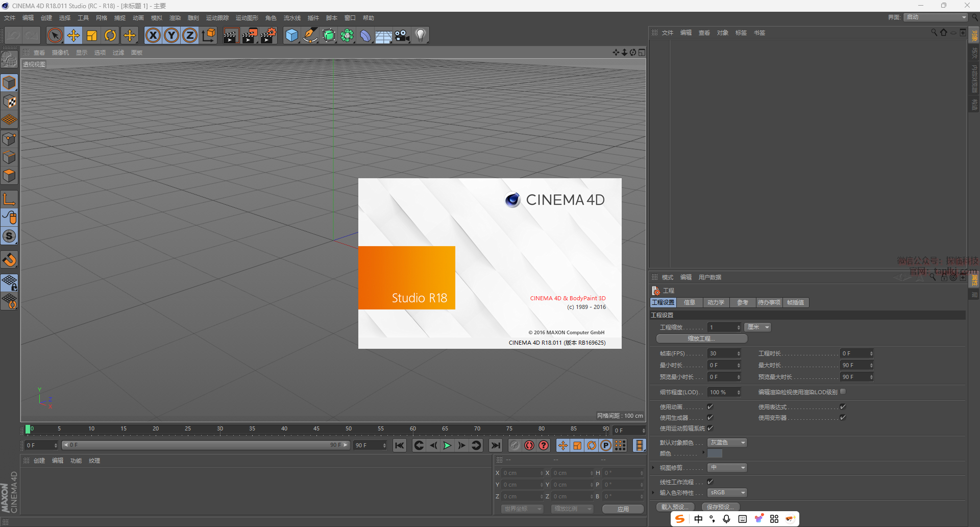Open the 厘米 unit dropdown
This screenshot has height=527, width=980.
click(x=757, y=327)
